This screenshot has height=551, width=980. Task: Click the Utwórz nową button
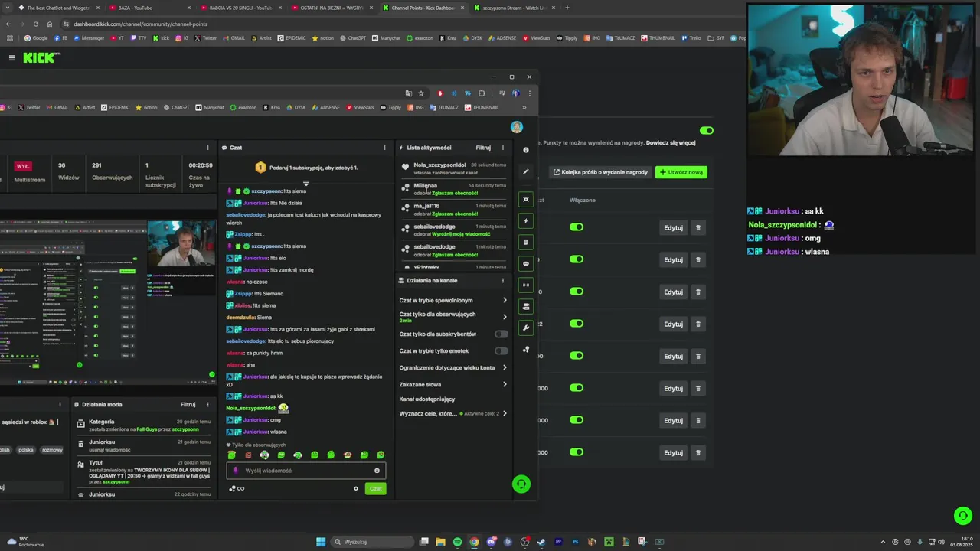point(681,172)
